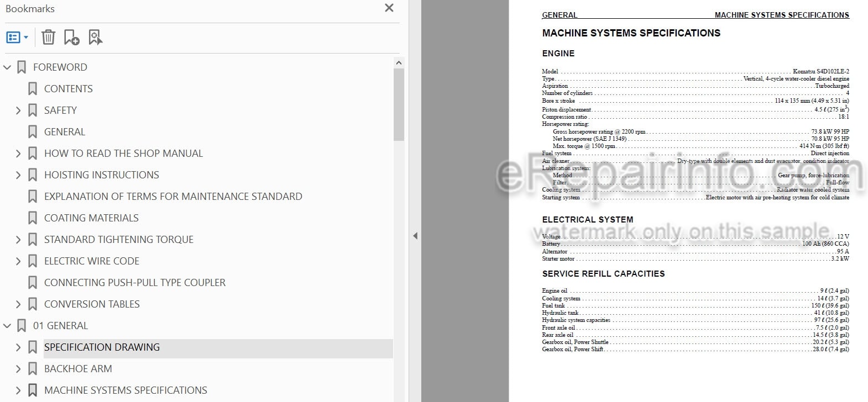This screenshot has width=868, height=402.
Task: Expand MACHINE SYSTEMS SPECIFICATIONS bookmark
Action: click(18, 390)
